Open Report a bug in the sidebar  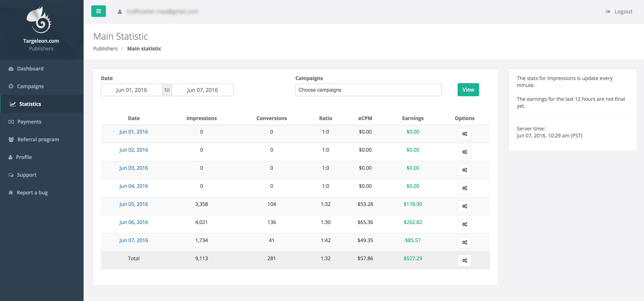click(32, 193)
